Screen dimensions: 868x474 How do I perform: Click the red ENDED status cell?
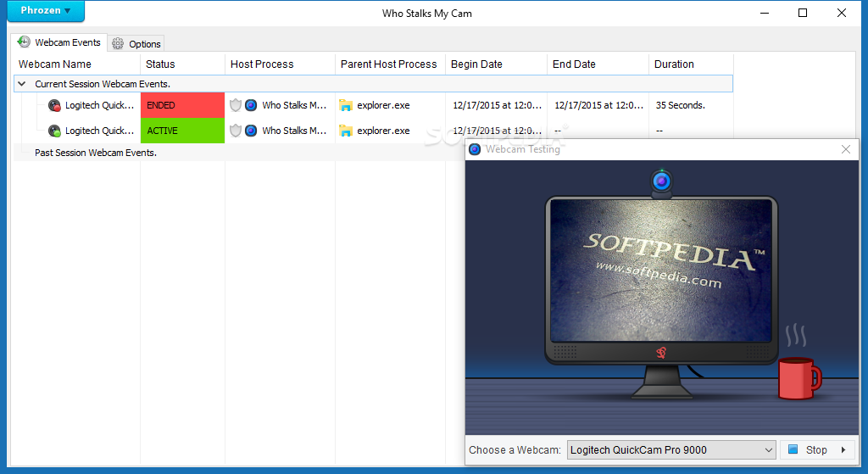click(x=183, y=105)
